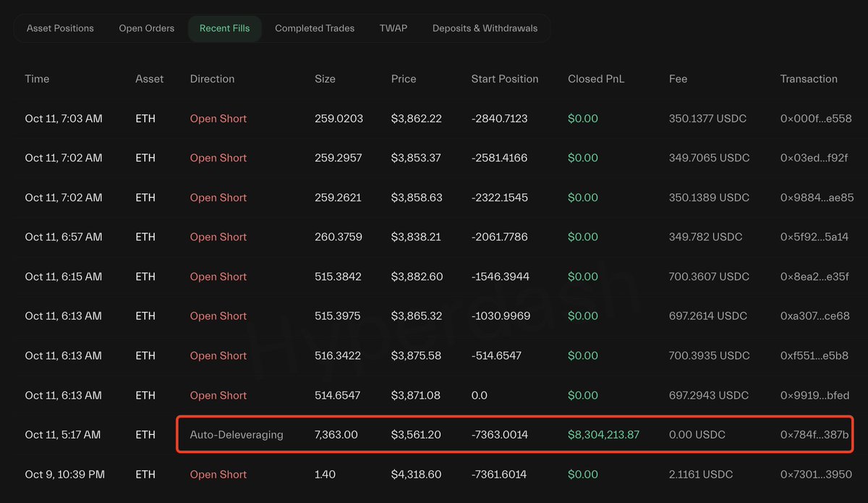This screenshot has width=868, height=503.
Task: Select the Auto-Deleveraging direction cell
Action: (x=237, y=435)
